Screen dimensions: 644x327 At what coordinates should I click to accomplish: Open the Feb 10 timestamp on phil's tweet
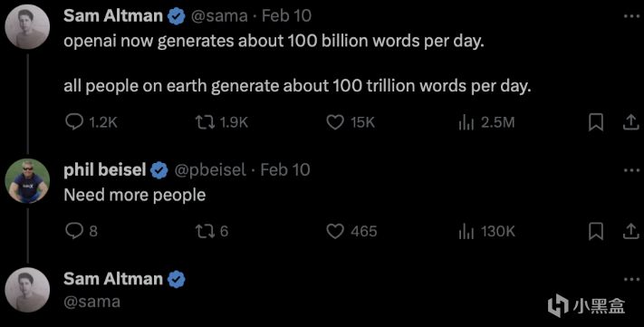(x=285, y=170)
